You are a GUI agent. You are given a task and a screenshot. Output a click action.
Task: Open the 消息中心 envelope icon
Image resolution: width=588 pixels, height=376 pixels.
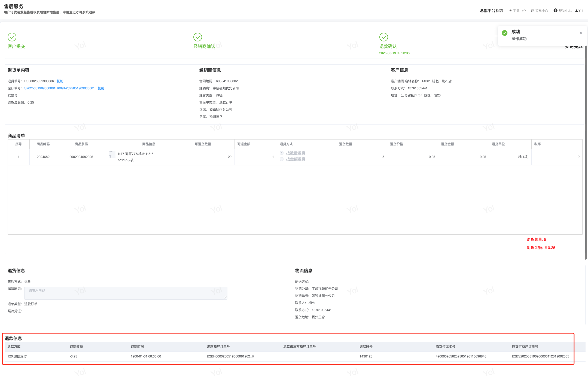coord(532,11)
